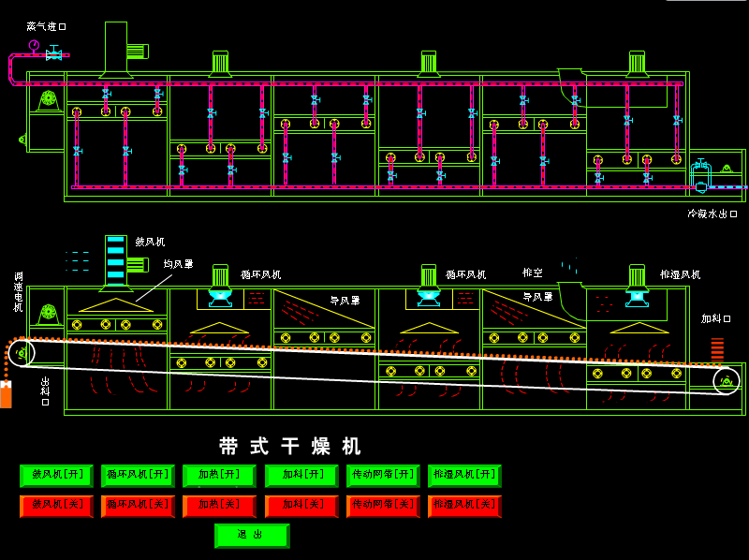749x560 pixels.
Task: Click the 退出 exit button
Action: (251, 535)
